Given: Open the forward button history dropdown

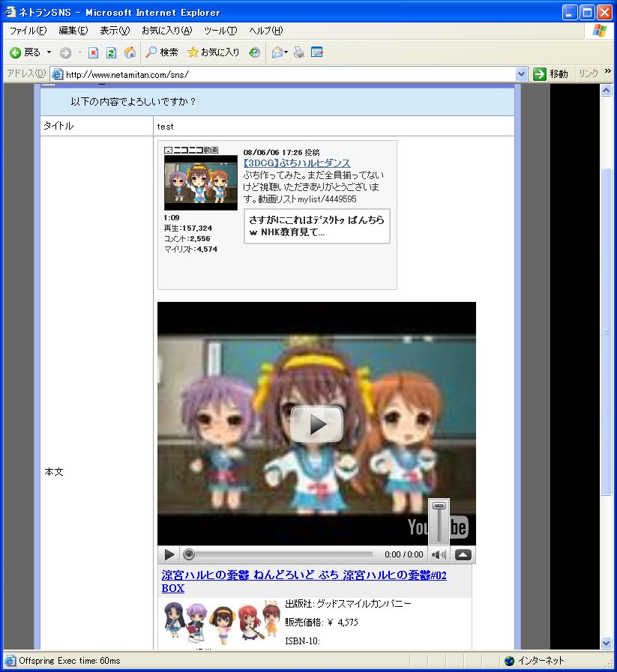Looking at the screenshot, I should 79,52.
